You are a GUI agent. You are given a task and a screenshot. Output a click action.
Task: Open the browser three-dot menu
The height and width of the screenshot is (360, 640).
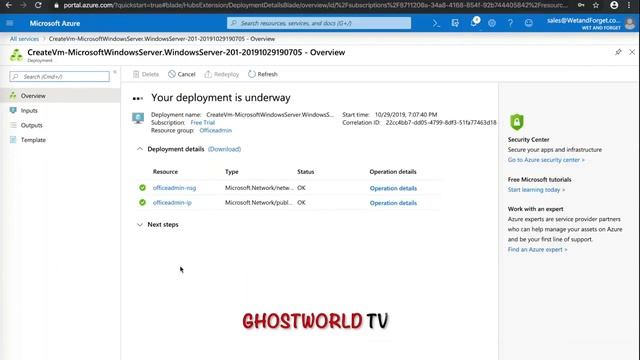click(x=629, y=5)
